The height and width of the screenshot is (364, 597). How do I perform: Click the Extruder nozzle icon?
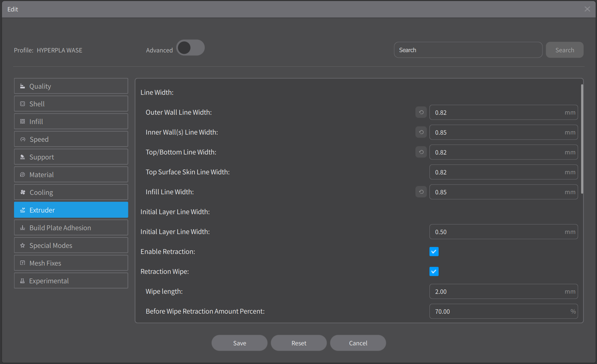pos(22,210)
